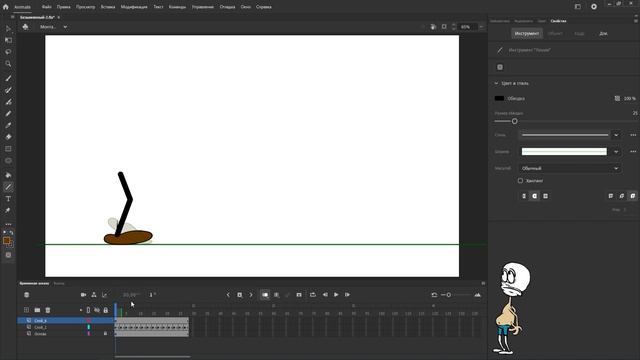Toggle outline view for all layers
Screen dimensions: 640x360
click(88, 310)
